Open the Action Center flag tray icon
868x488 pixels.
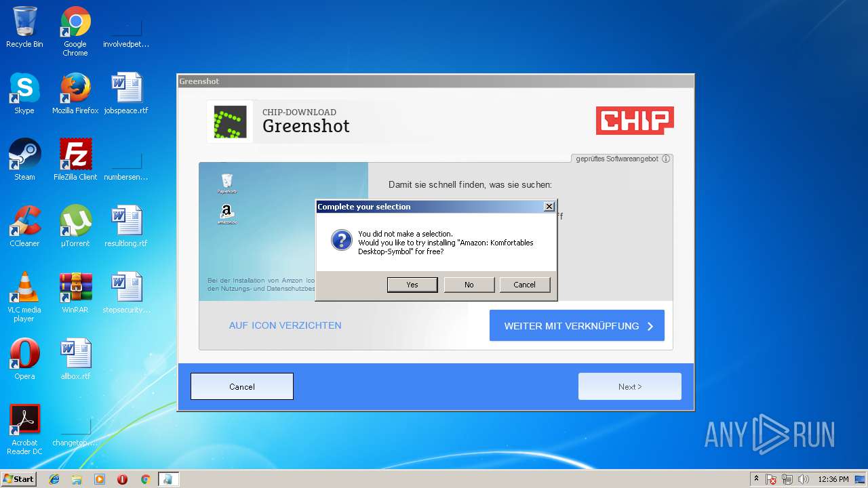pos(772,479)
